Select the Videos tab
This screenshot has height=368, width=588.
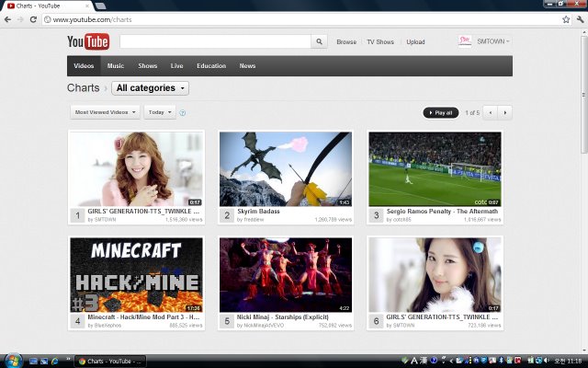coord(84,65)
